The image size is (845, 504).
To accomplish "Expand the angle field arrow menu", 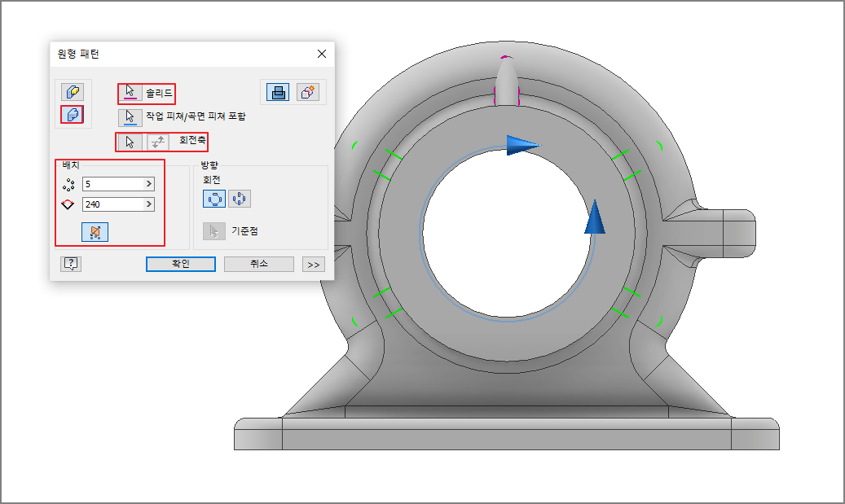I will tap(149, 204).
